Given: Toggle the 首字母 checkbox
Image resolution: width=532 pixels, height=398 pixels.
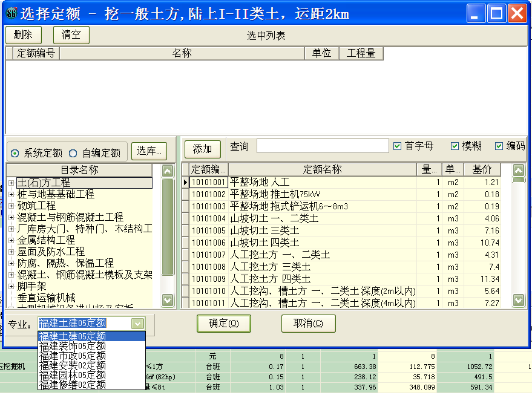Looking at the screenshot, I should (x=398, y=146).
